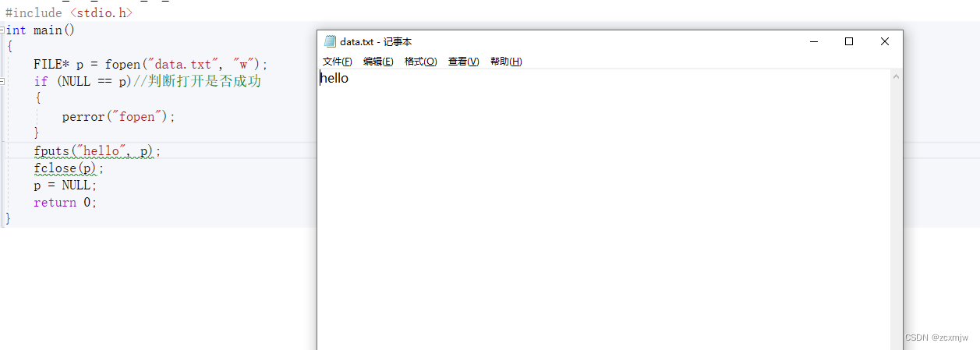Click the FILE* p = fopen line

[x=150, y=64]
